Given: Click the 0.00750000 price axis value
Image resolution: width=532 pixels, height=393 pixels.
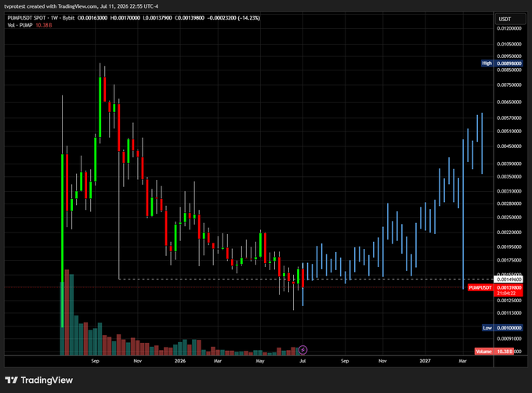Looking at the screenshot, I should pos(509,85).
